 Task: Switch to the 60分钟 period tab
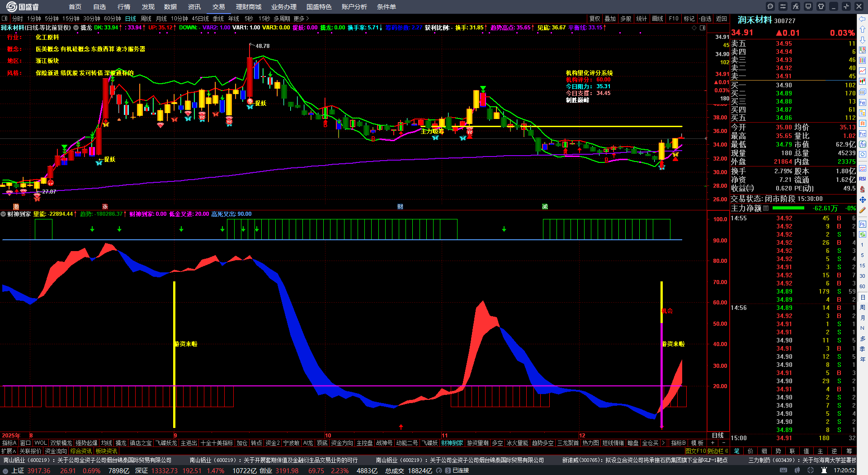click(x=113, y=19)
